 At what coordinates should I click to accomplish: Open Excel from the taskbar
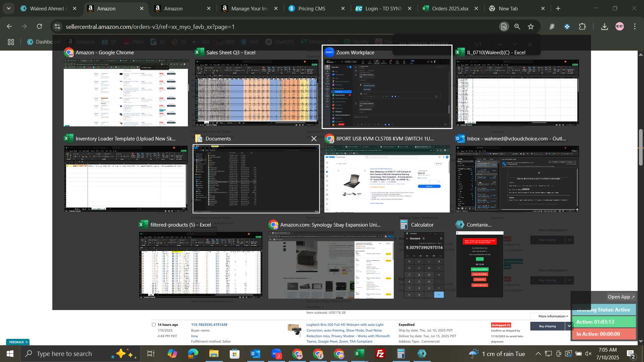pos(360,354)
